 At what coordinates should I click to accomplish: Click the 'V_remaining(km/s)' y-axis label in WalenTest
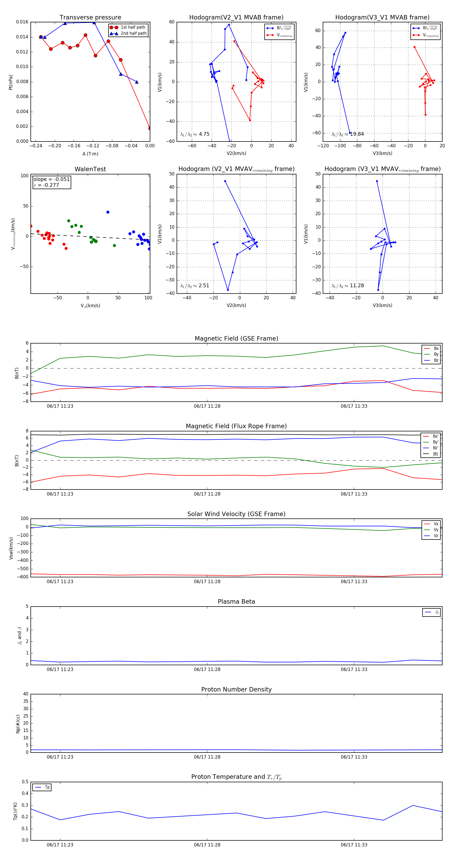[x=13, y=234]
